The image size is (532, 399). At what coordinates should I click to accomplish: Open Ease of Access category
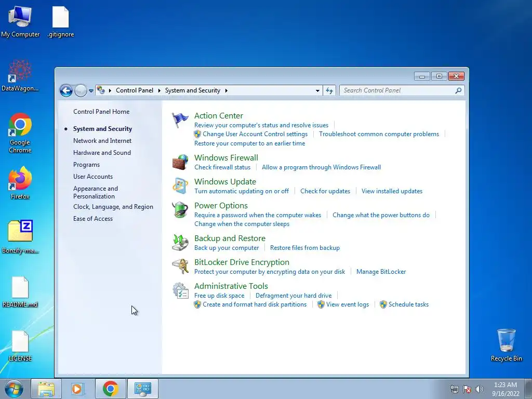(x=93, y=219)
